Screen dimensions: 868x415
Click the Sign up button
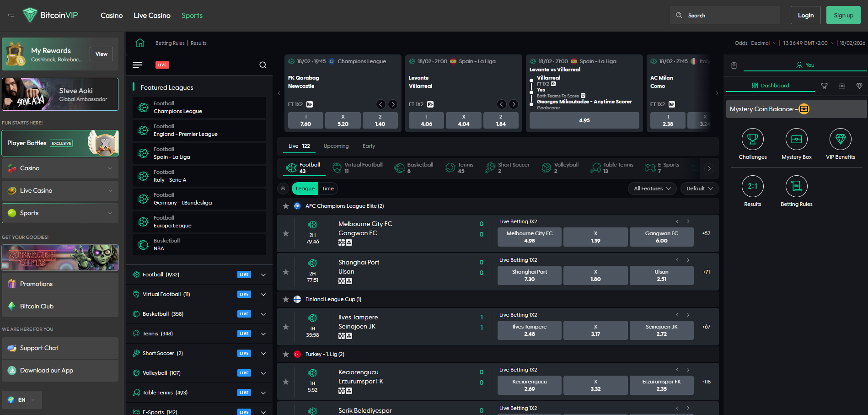843,15
